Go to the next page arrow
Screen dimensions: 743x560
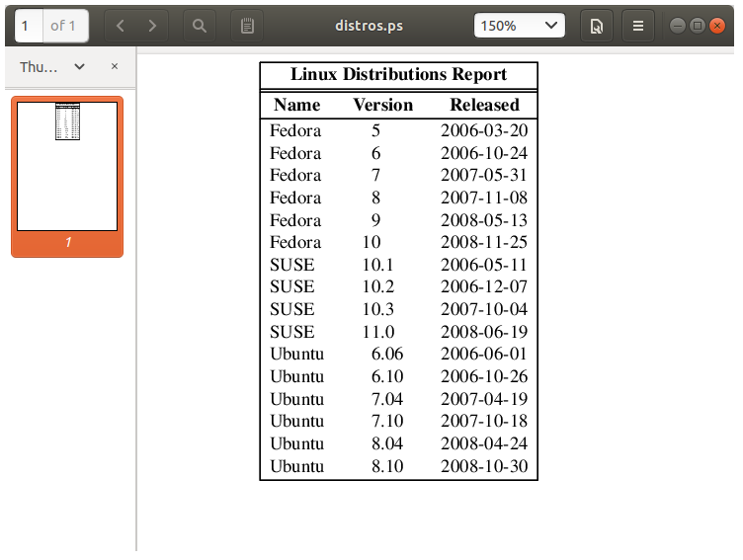[x=152, y=26]
